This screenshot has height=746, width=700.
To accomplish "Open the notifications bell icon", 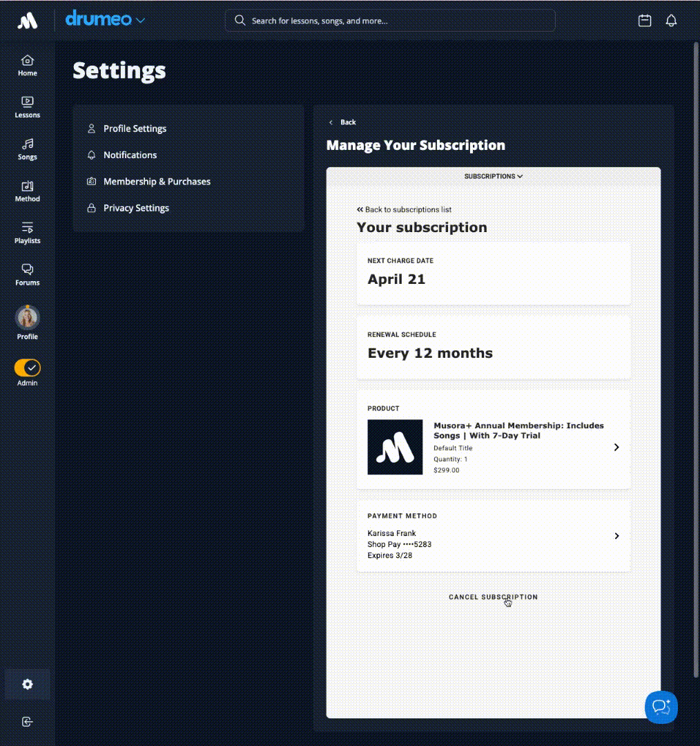I will (671, 21).
